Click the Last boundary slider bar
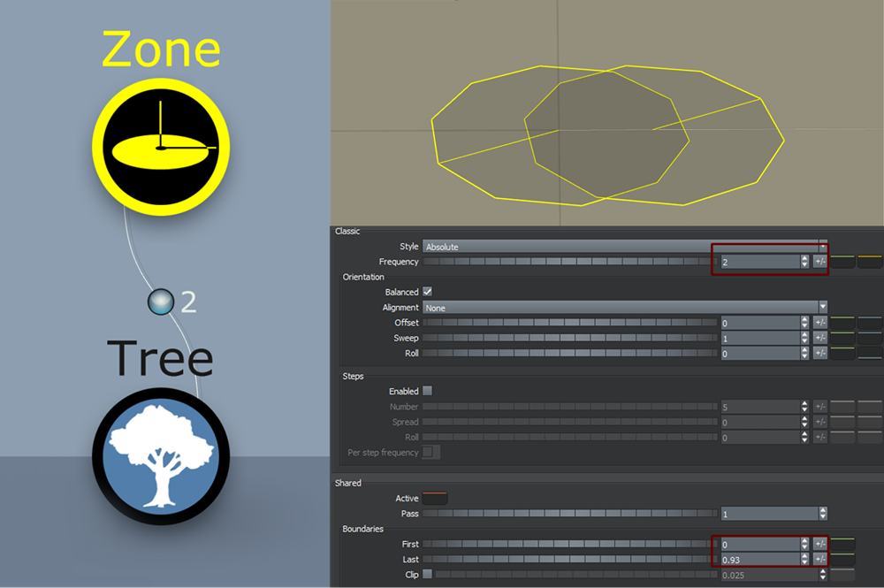This screenshot has height=588, width=884. click(570, 559)
